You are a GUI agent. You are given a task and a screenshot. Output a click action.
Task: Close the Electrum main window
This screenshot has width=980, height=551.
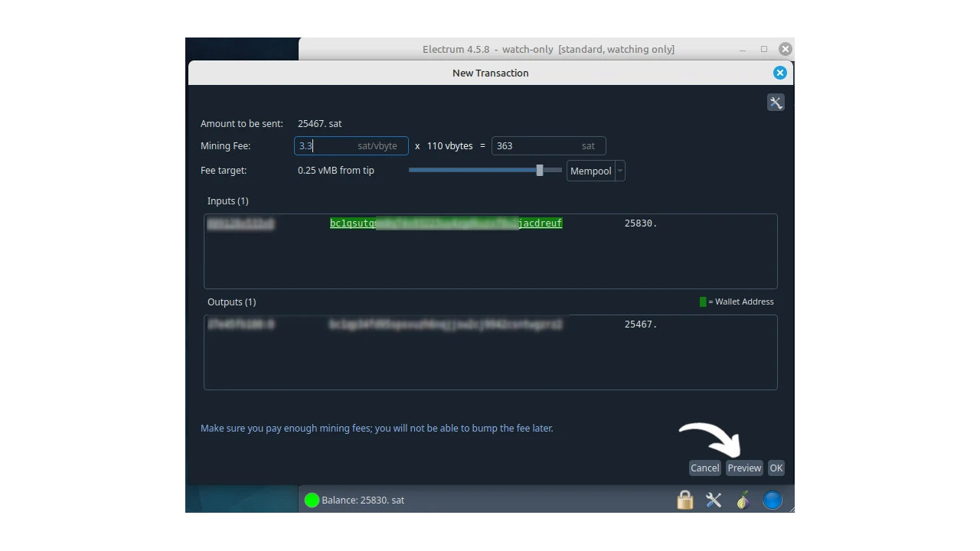(785, 49)
